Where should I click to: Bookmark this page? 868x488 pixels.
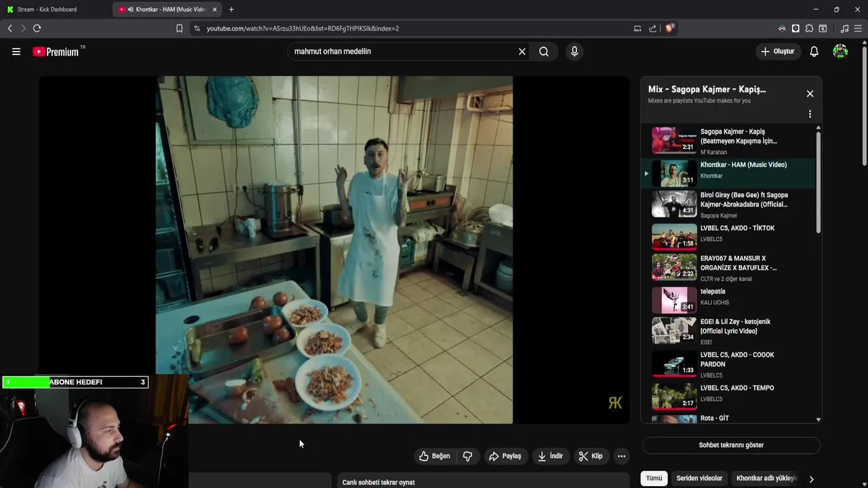click(179, 28)
